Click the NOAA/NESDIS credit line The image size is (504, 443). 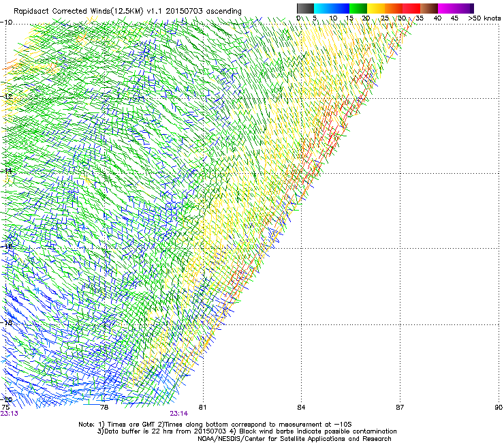[294, 439]
